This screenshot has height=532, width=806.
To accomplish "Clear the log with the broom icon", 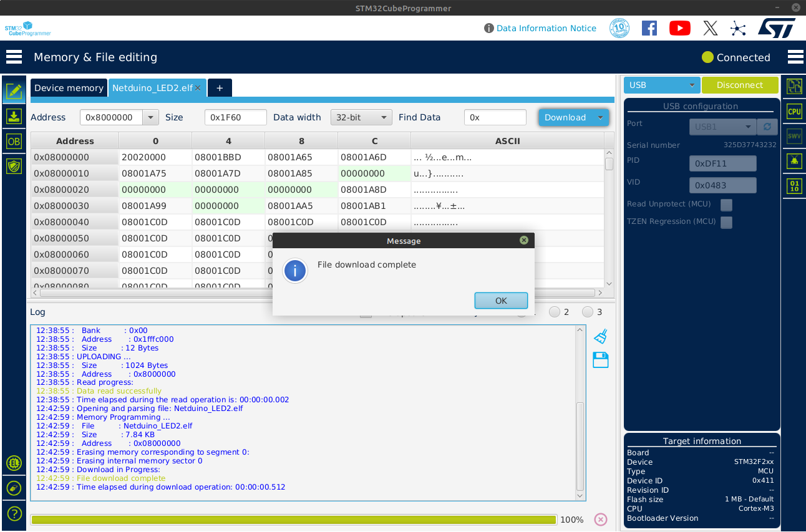I will [x=600, y=336].
